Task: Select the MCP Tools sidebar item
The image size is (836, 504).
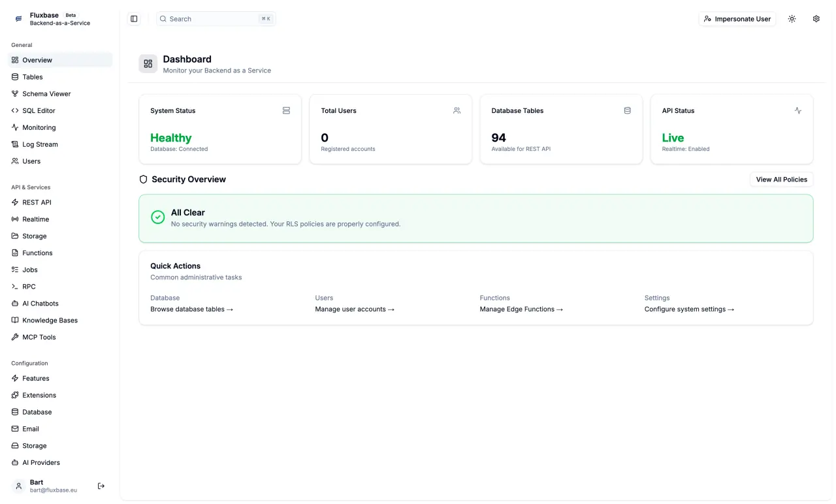Action: 39,337
